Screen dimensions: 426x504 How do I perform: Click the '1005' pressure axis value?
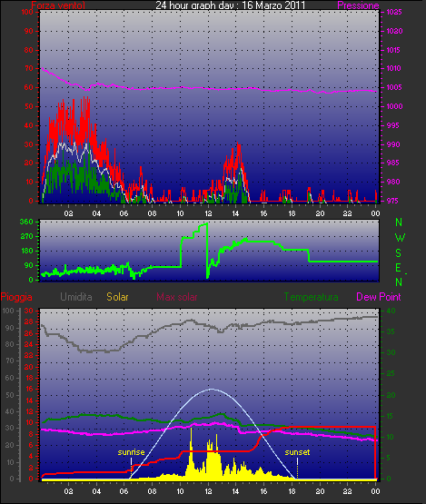click(394, 87)
